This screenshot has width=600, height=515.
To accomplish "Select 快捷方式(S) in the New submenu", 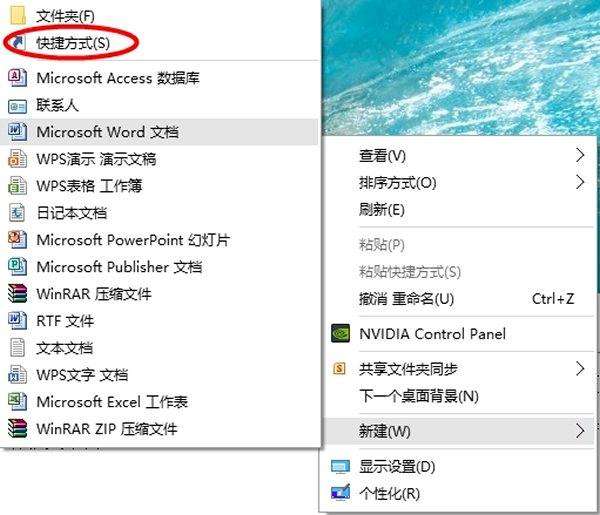I will pyautogui.click(x=73, y=42).
